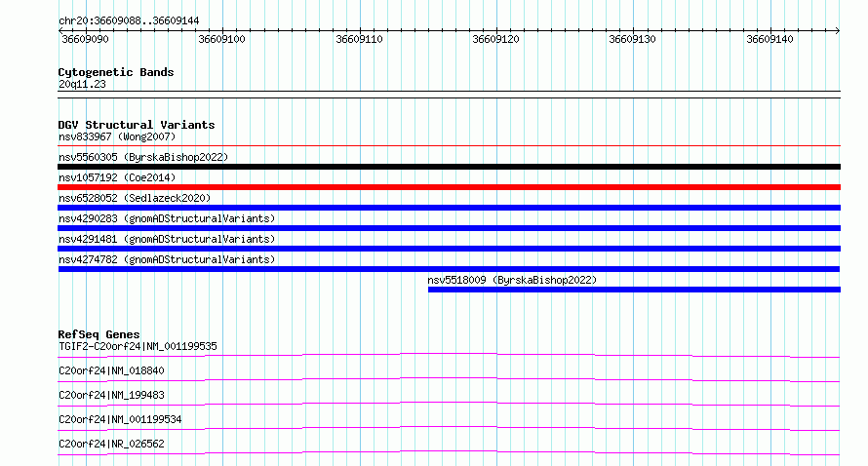Select the Cytogenetic Bands track title
The height and width of the screenshot is (466, 868).
tap(116, 72)
